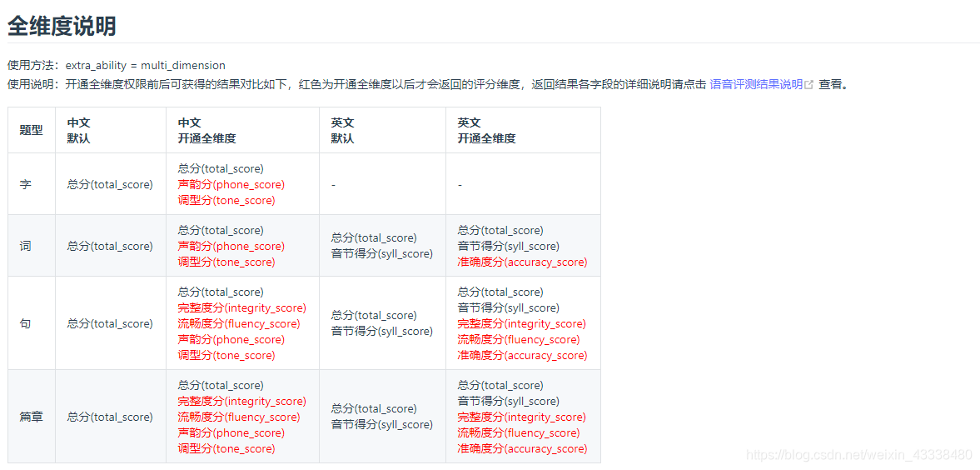
Task: Click 调型分(tone_score) in the 字 row
Action: point(226,200)
